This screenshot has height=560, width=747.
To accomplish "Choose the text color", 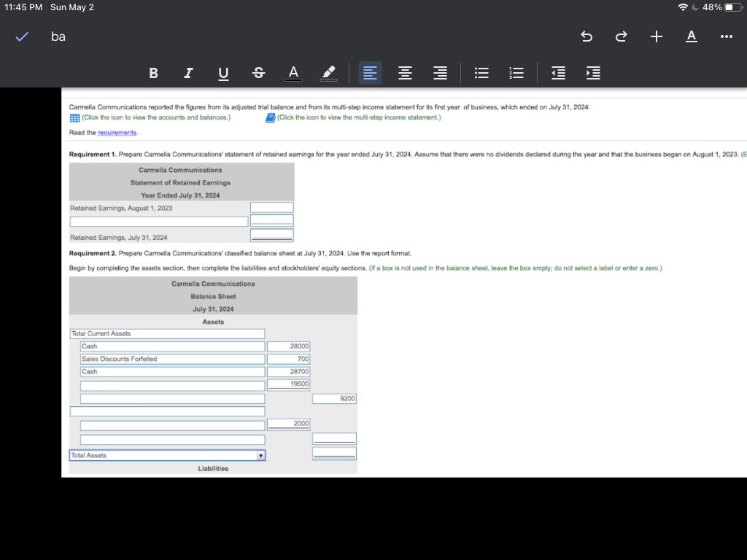I will pyautogui.click(x=293, y=74).
